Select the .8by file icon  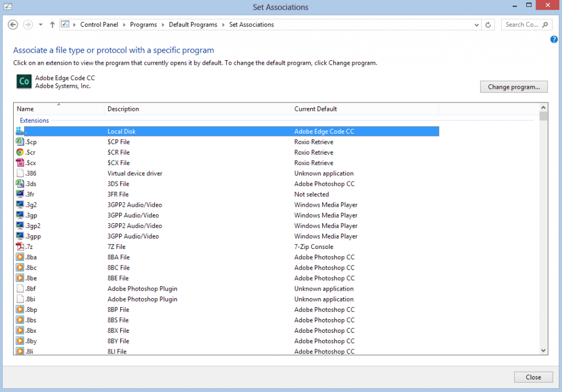pos(20,341)
